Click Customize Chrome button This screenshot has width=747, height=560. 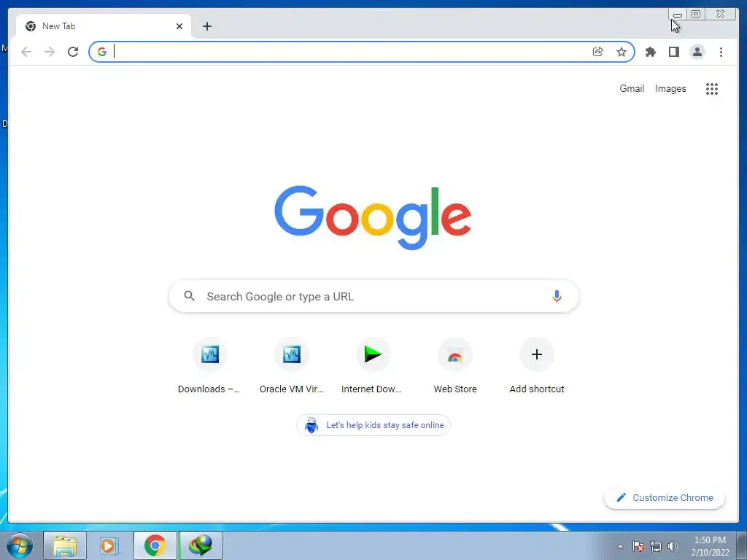[x=665, y=497]
